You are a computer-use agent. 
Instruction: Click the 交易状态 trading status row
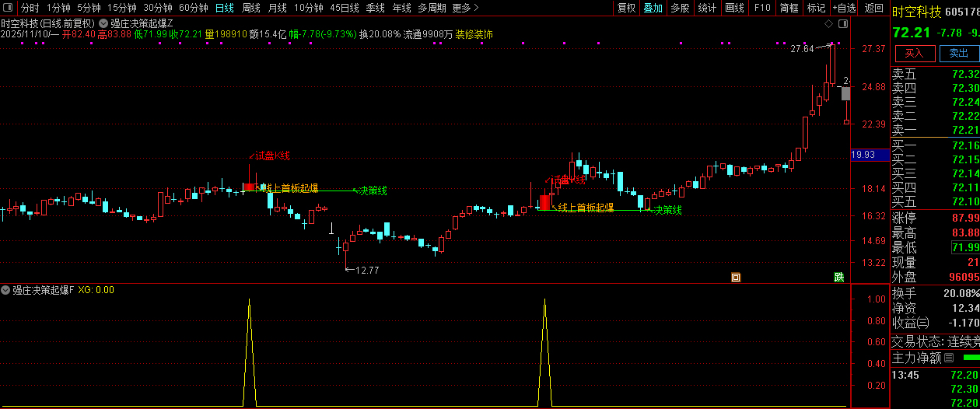[936, 341]
